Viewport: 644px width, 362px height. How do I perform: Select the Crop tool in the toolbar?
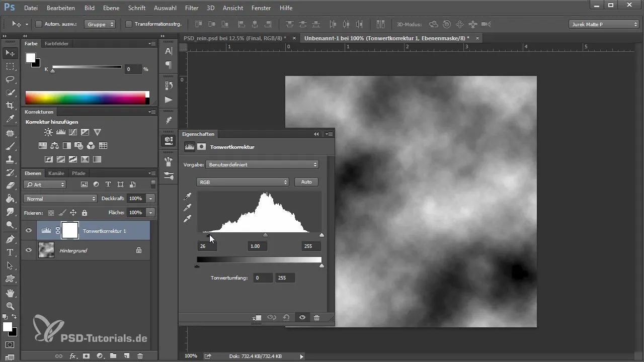pyautogui.click(x=10, y=106)
